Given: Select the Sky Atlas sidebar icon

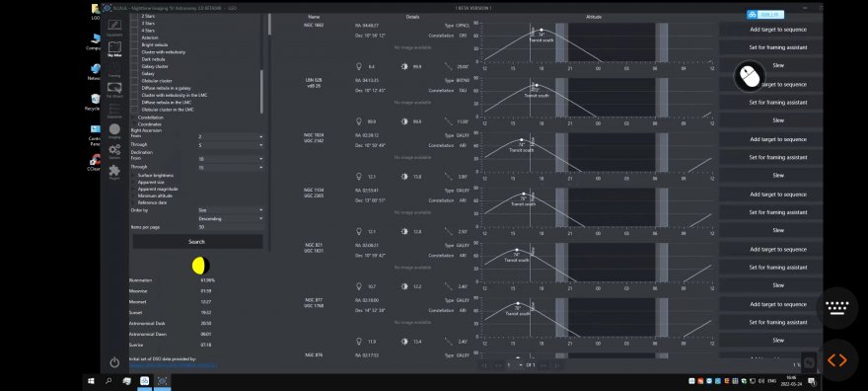Looking at the screenshot, I should pyautogui.click(x=114, y=48).
